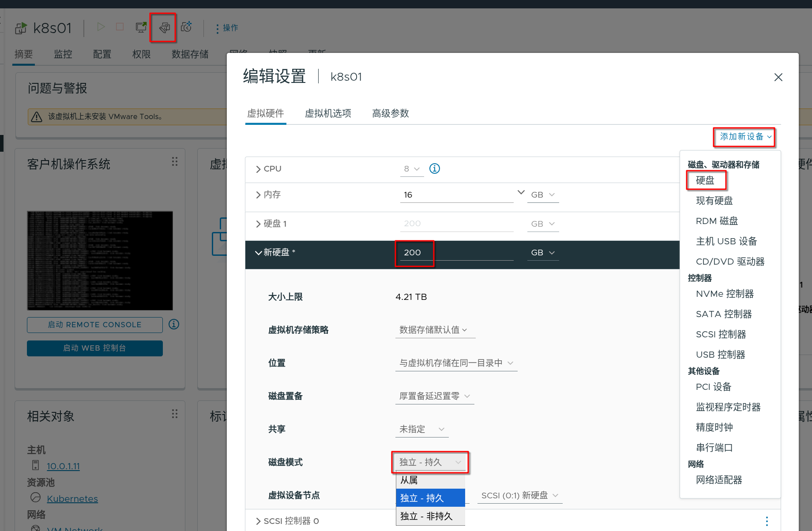Click the 启动 WEB 控制台 button

click(x=94, y=348)
